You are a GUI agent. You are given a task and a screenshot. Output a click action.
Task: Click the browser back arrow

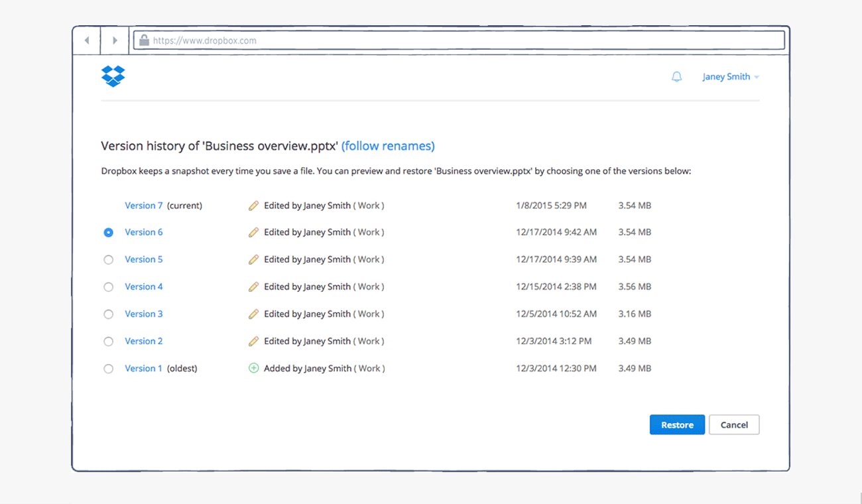click(x=87, y=40)
